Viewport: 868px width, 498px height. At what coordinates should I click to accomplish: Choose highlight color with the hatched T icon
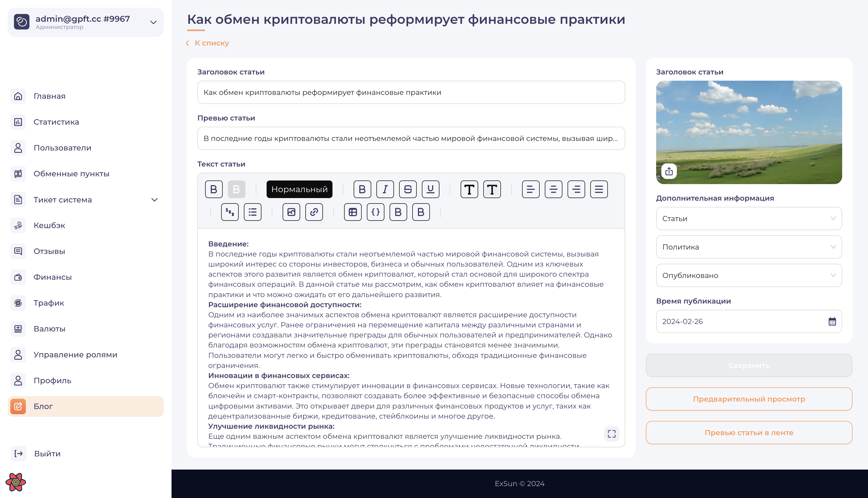pyautogui.click(x=492, y=189)
